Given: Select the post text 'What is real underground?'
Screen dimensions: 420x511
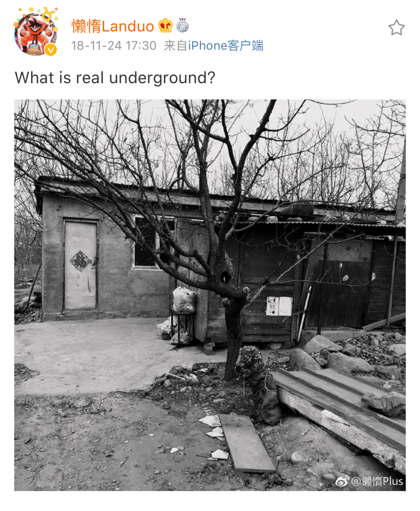Looking at the screenshot, I should coord(115,77).
